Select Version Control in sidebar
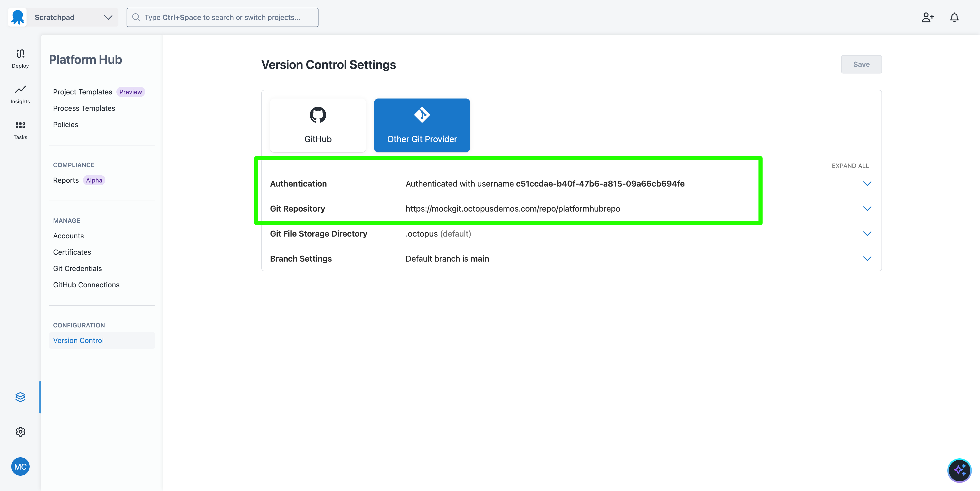This screenshot has height=491, width=980. click(x=102, y=340)
